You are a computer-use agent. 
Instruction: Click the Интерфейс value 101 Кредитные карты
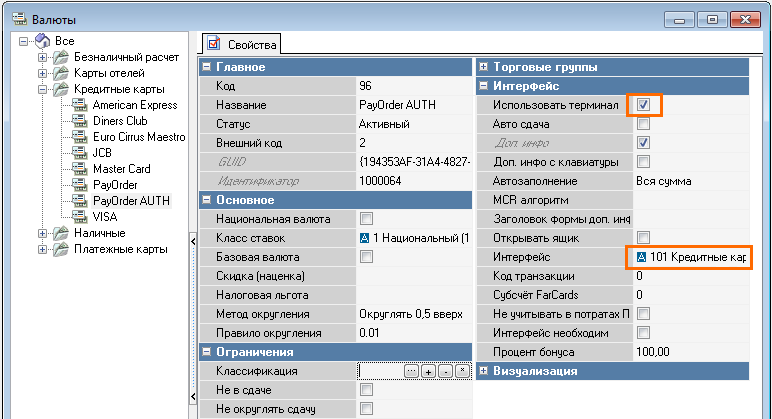tap(690, 257)
